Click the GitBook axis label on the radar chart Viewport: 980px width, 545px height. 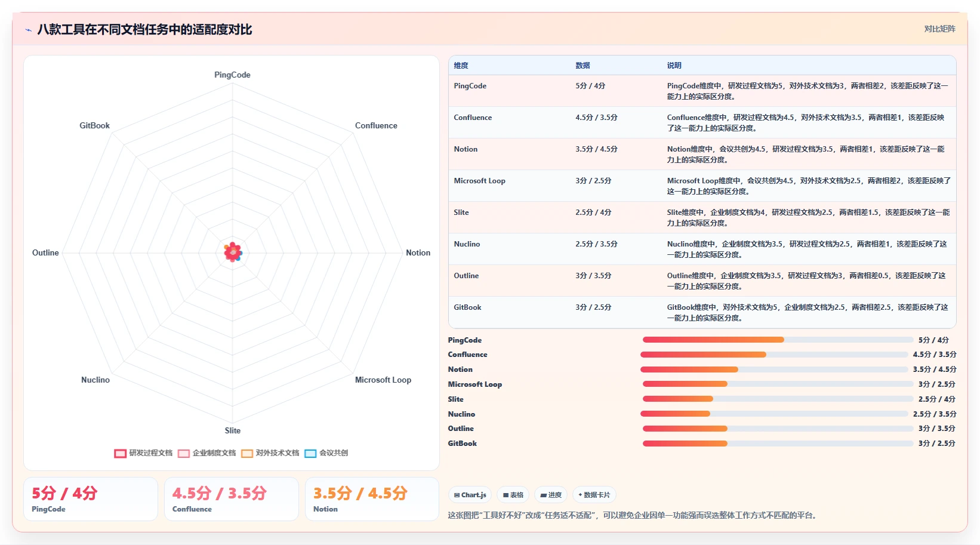[95, 126]
